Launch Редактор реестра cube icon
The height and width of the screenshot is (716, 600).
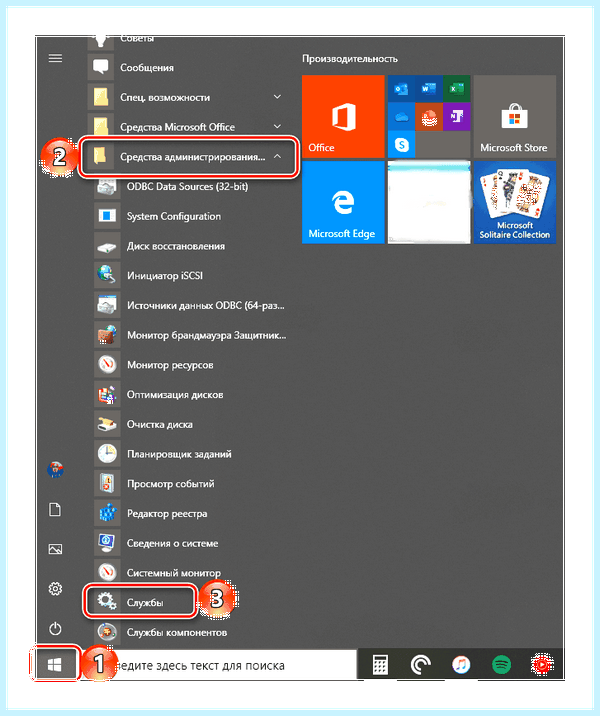point(107,513)
